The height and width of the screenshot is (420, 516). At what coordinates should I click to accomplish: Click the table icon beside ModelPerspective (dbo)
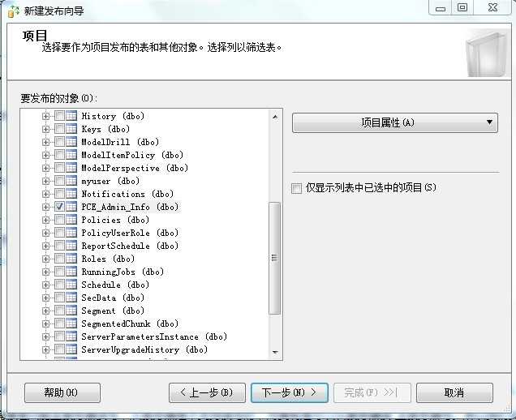(71, 168)
